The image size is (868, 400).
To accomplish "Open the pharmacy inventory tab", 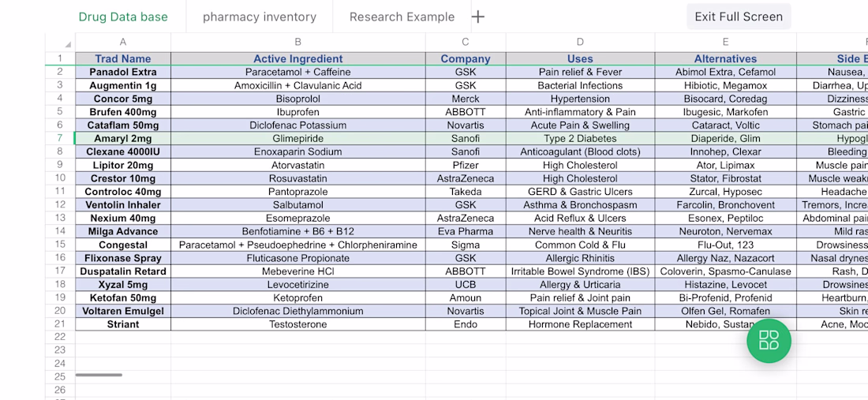I will pos(260,17).
